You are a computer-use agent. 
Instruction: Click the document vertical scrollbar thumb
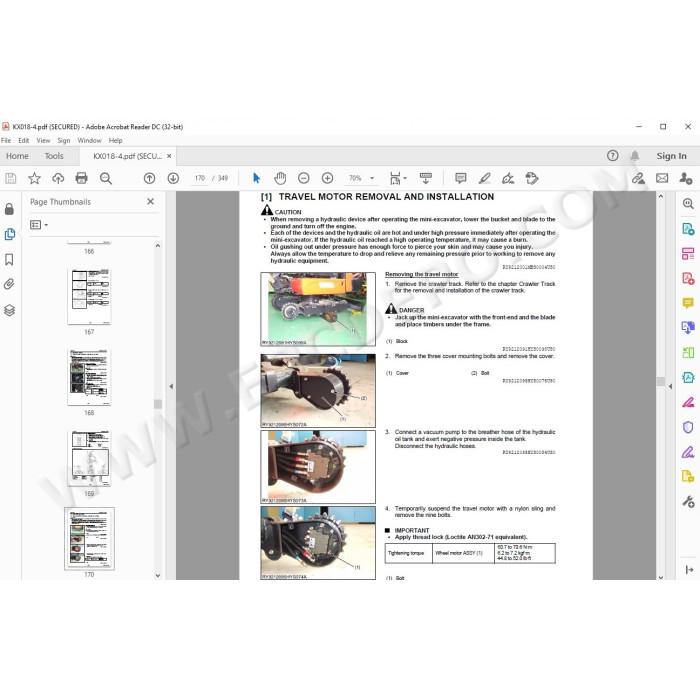[x=661, y=381]
